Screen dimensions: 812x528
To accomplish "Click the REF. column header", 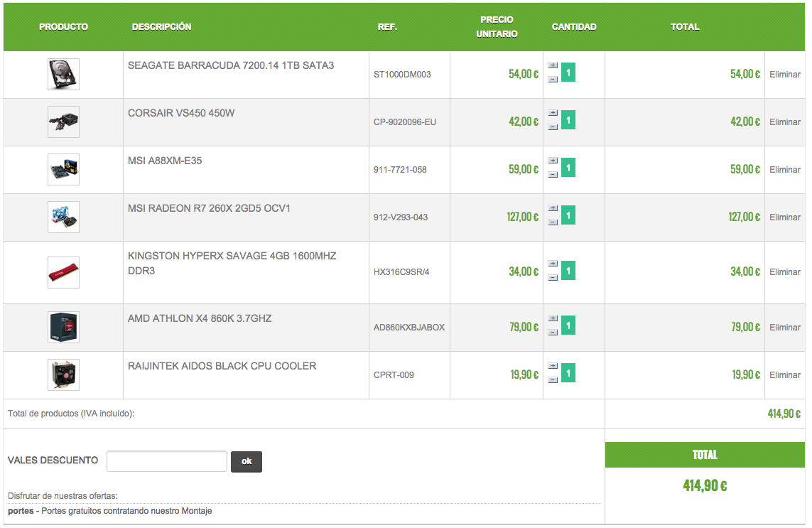I will pos(387,26).
